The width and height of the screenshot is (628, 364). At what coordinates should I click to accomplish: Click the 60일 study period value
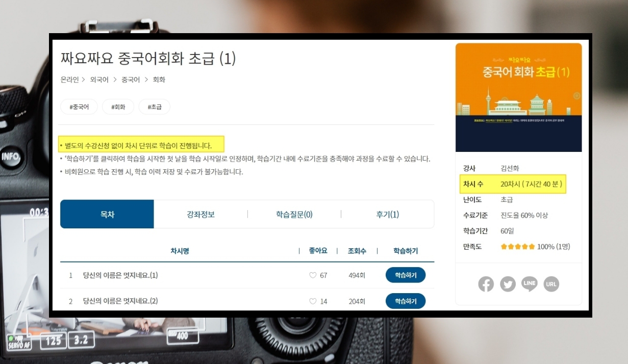pyautogui.click(x=507, y=231)
